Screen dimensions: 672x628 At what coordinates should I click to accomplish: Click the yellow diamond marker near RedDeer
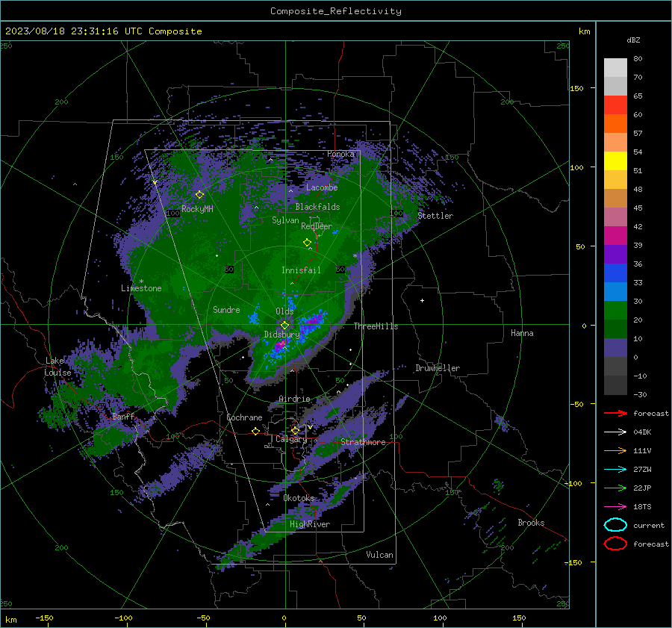point(307,243)
